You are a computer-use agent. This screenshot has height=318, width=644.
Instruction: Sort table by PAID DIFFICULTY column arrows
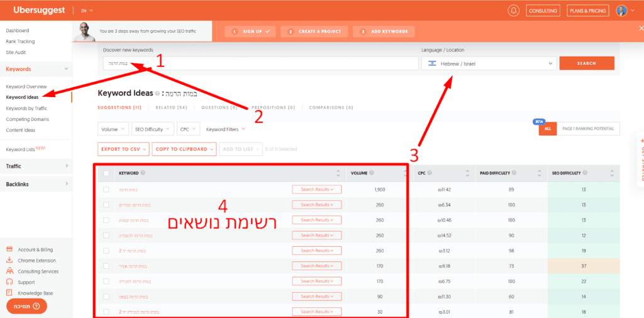(539, 173)
